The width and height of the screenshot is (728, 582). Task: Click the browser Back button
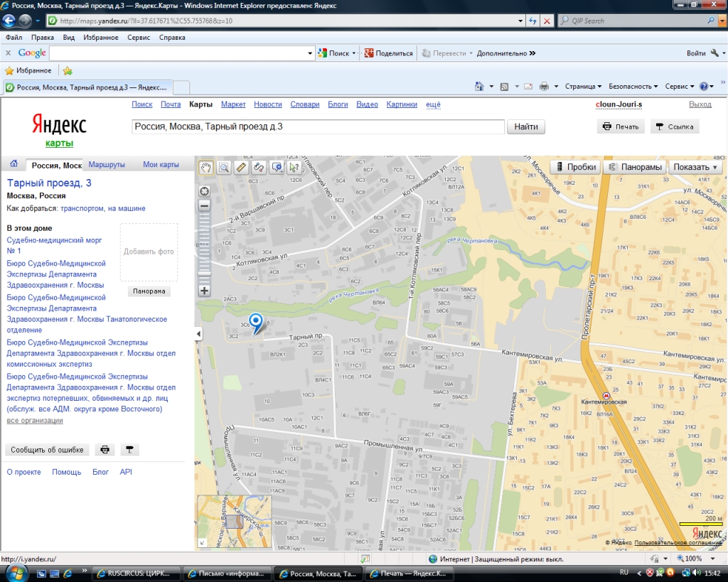[x=9, y=21]
